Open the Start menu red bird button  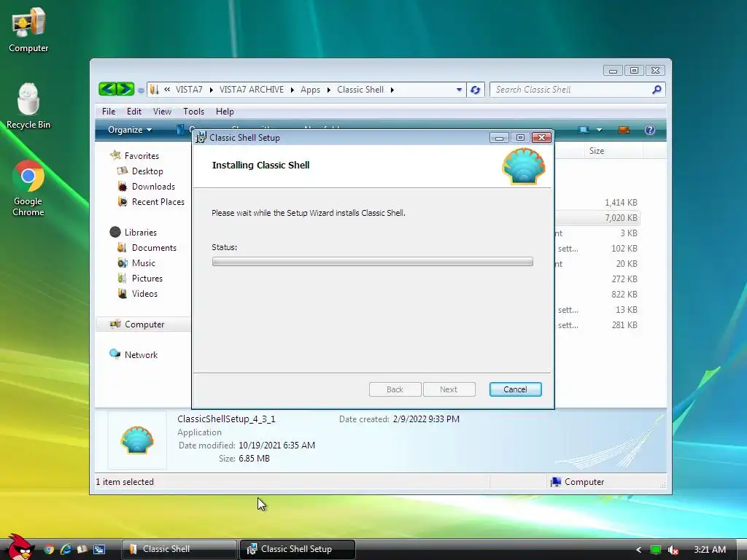pyautogui.click(x=19, y=547)
